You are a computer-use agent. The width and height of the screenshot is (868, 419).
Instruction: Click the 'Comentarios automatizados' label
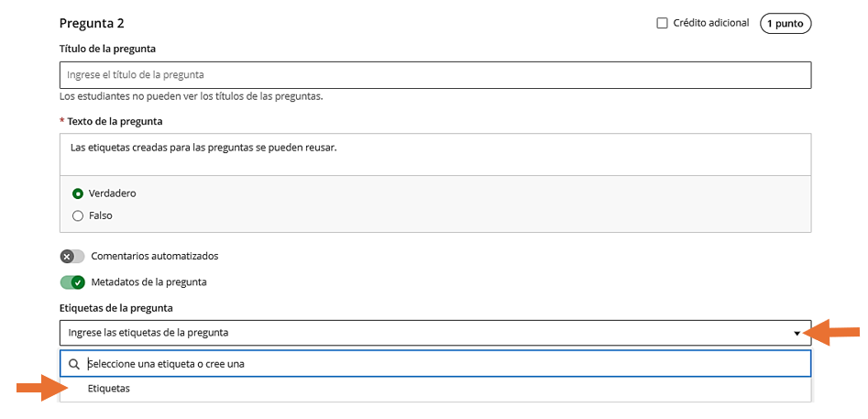tap(154, 257)
